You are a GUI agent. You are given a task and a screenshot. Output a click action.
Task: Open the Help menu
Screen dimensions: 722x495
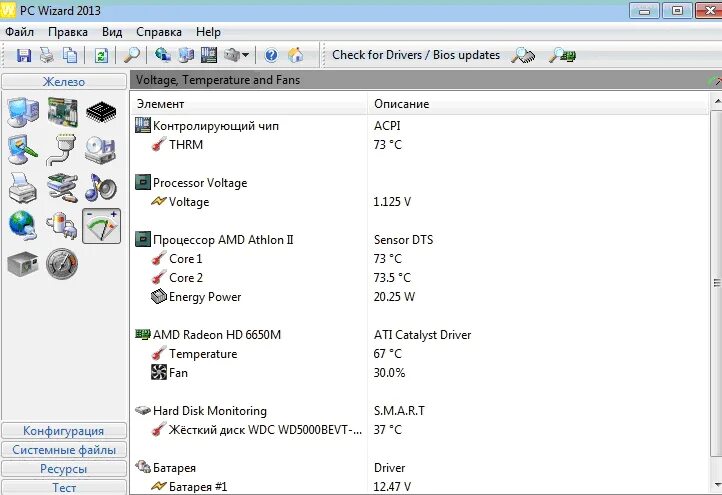click(x=208, y=32)
